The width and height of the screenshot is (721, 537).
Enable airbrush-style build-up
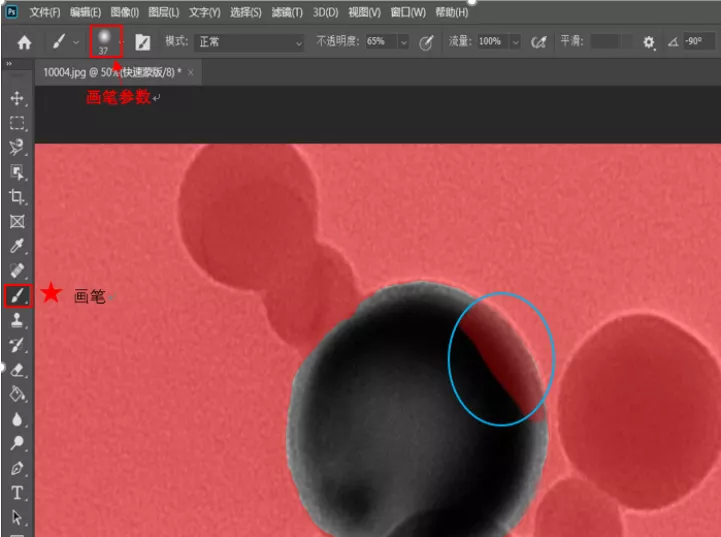tap(538, 42)
